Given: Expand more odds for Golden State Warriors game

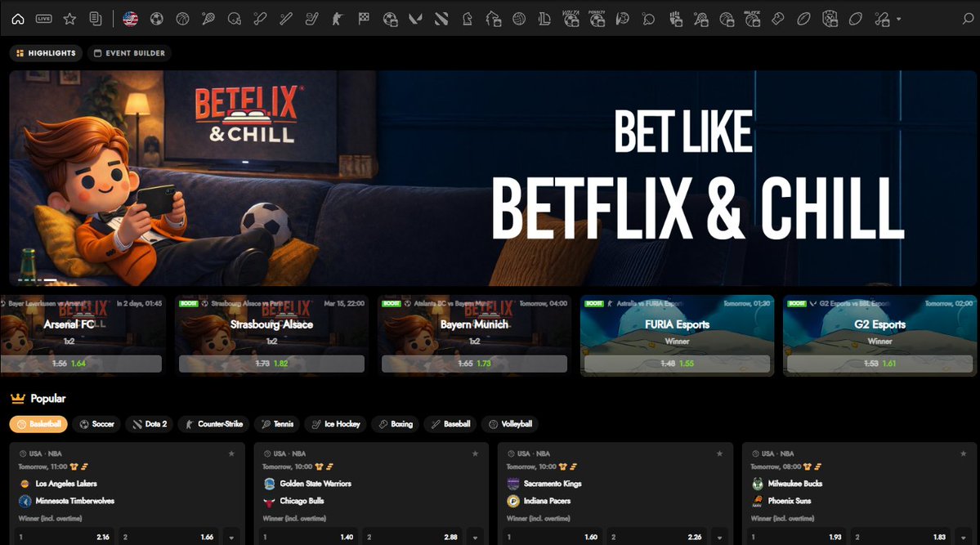Looking at the screenshot, I should pos(475,537).
